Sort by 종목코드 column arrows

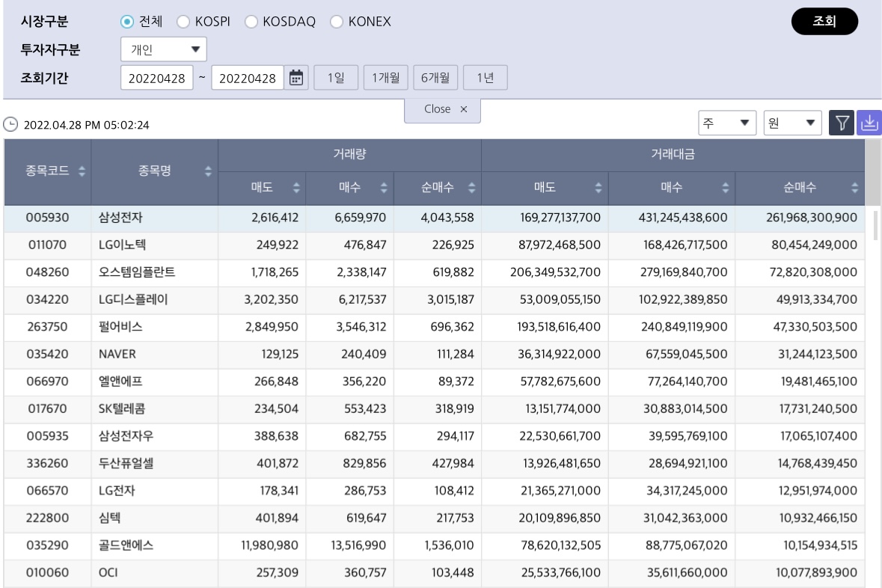(82, 171)
